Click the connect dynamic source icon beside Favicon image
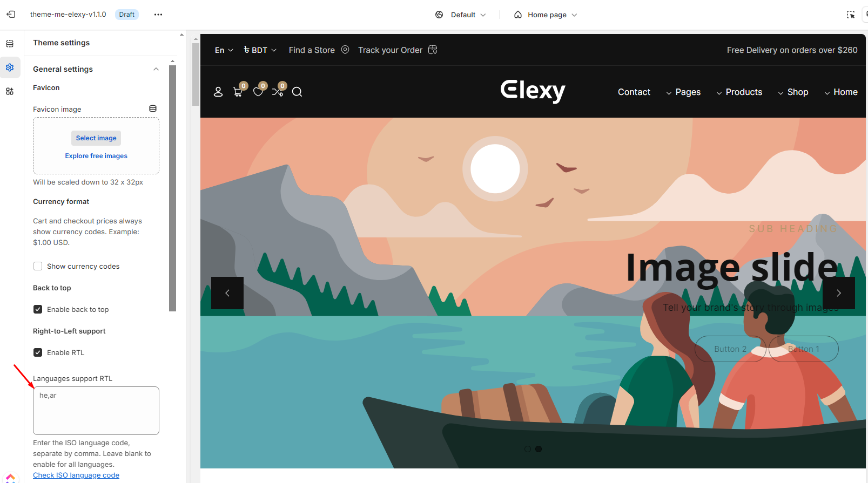This screenshot has height=483, width=868. 153,109
